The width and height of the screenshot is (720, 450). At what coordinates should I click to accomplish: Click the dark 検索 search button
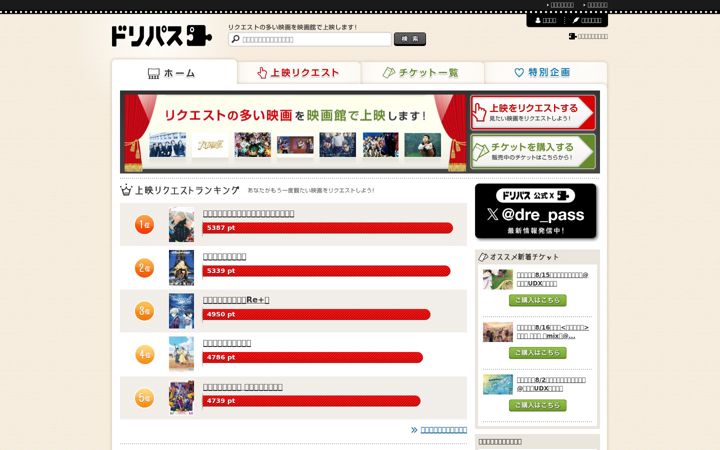tap(410, 39)
